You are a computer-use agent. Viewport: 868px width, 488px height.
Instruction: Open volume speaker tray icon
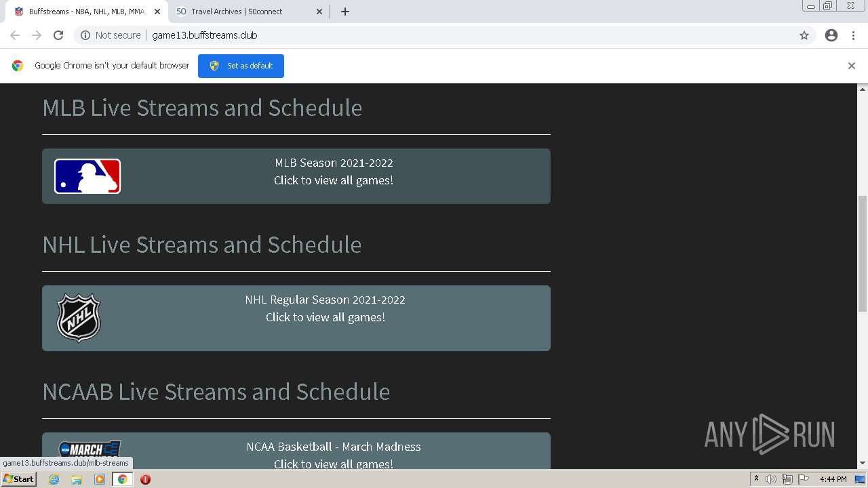[771, 479]
